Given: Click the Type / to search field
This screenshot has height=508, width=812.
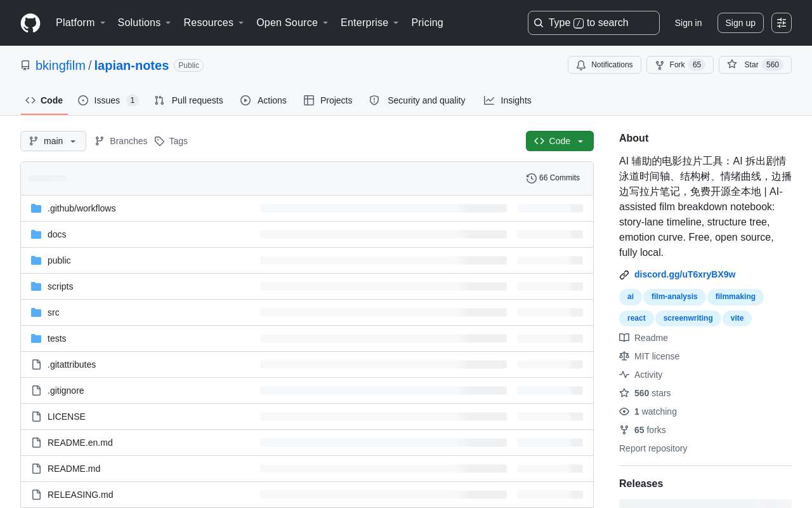Looking at the screenshot, I should (x=594, y=23).
